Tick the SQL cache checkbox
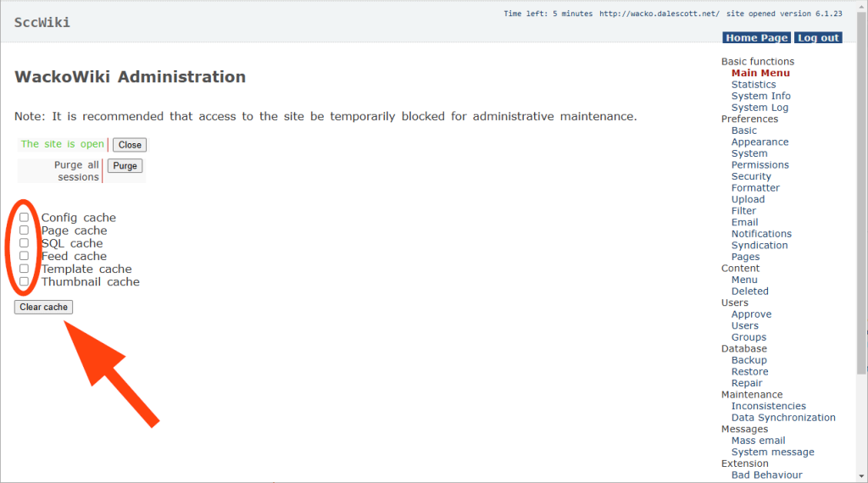 pyautogui.click(x=25, y=243)
